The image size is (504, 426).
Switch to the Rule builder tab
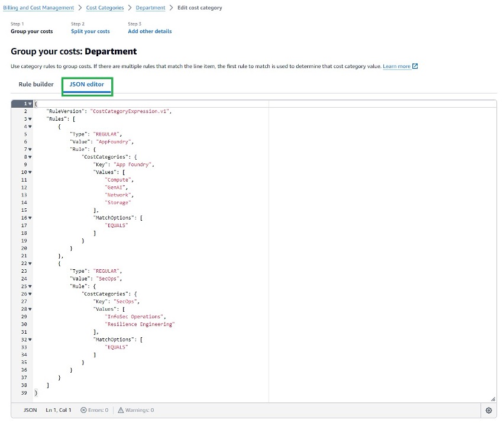point(36,84)
